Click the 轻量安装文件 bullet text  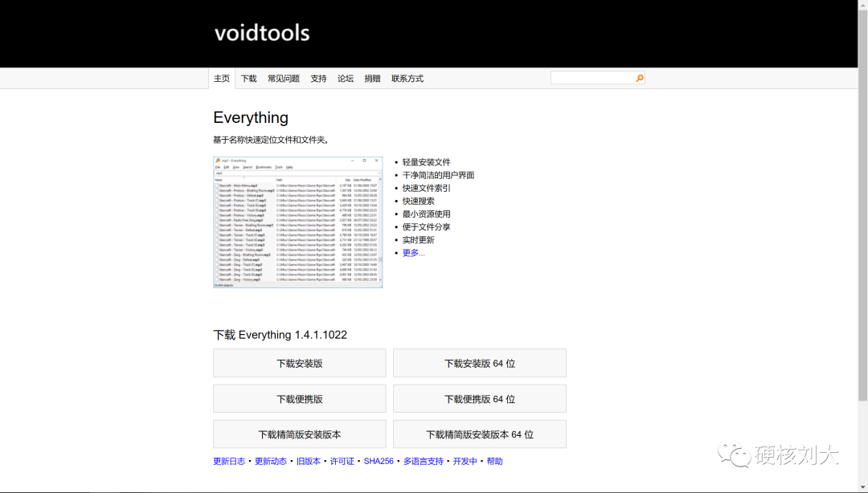[x=426, y=162]
